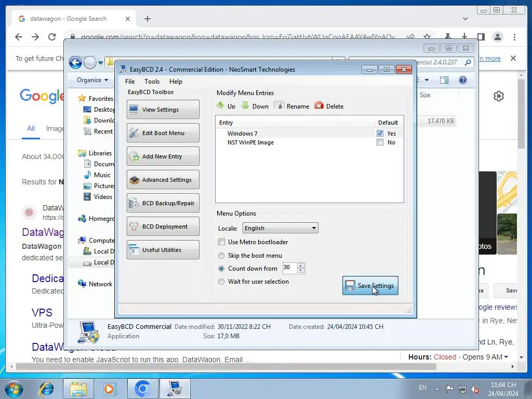Open a new Chrome tab
532x399 pixels.
[x=147, y=19]
